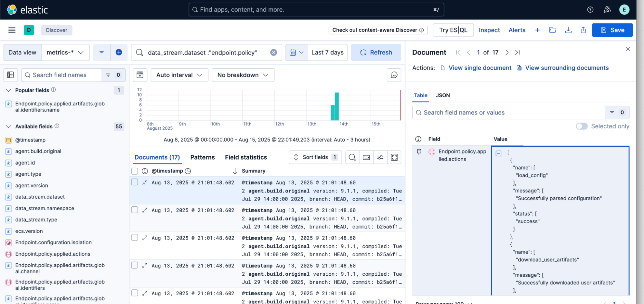This screenshot has width=644, height=304.
Task: Edit the histogram visualization
Action: pos(394,75)
